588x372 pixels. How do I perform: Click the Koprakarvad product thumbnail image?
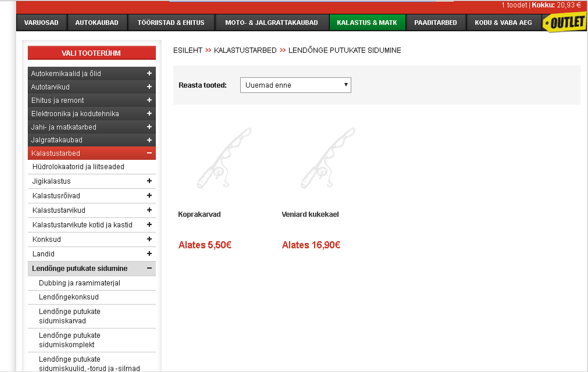click(x=224, y=158)
